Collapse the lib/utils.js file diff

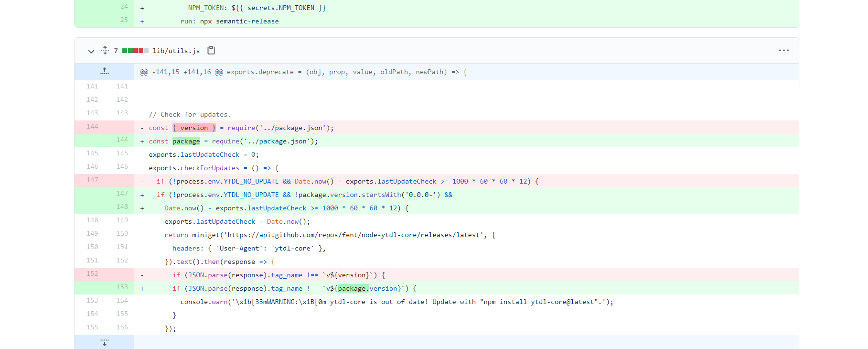[91, 51]
